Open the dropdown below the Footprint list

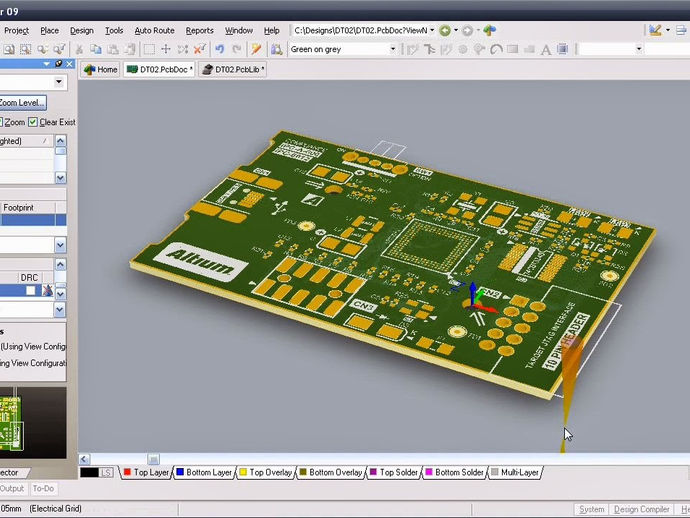coord(60,245)
